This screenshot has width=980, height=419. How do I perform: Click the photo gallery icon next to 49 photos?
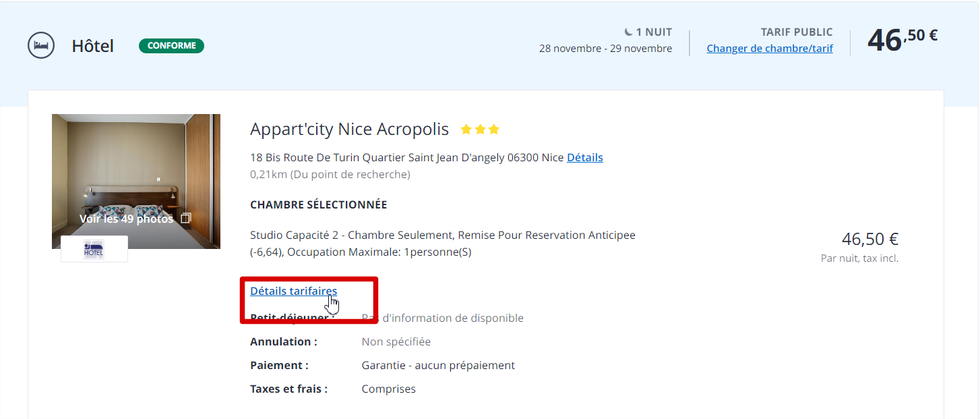(x=187, y=219)
